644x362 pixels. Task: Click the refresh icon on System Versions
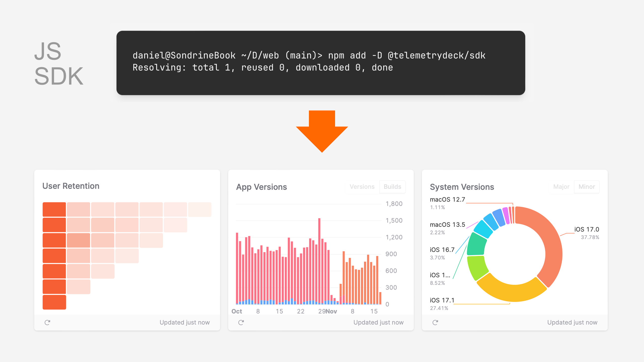pos(435,322)
